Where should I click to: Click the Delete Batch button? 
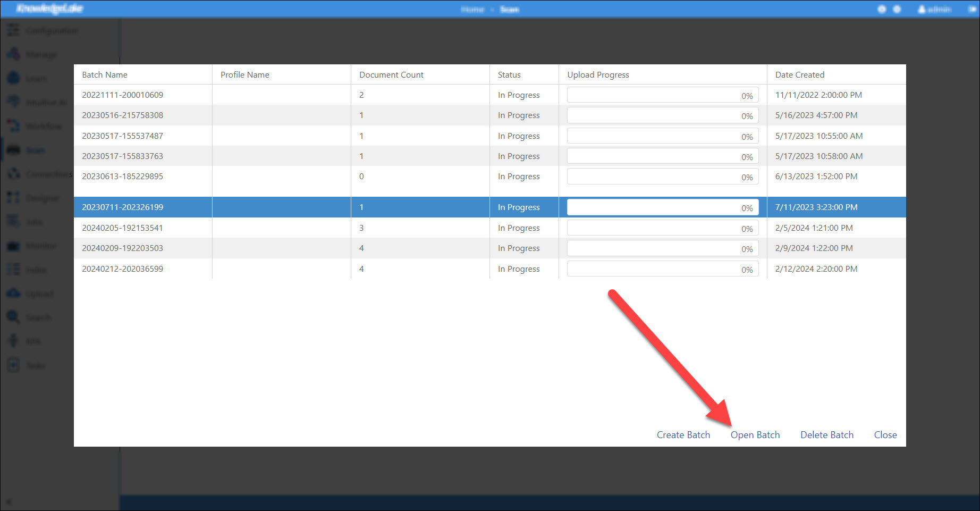point(826,435)
